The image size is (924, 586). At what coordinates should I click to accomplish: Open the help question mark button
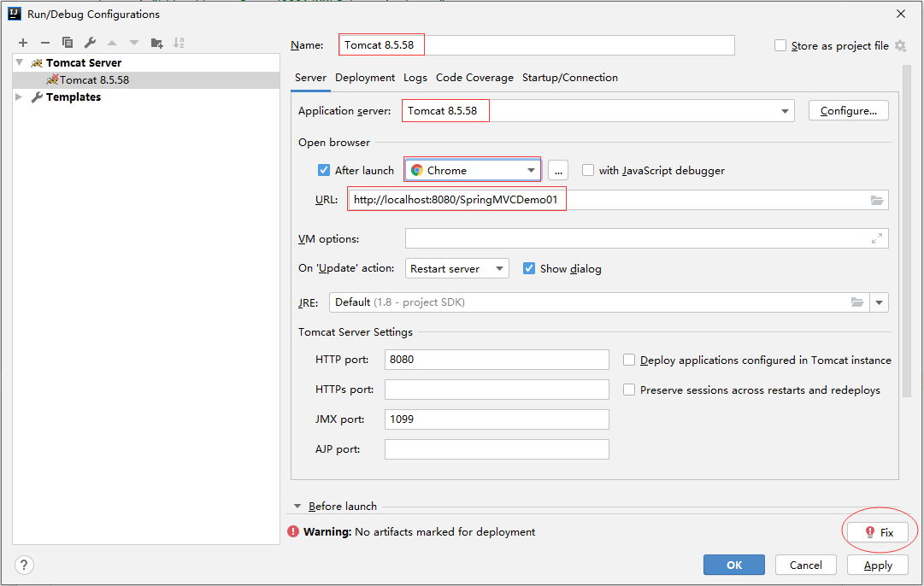tap(24, 565)
